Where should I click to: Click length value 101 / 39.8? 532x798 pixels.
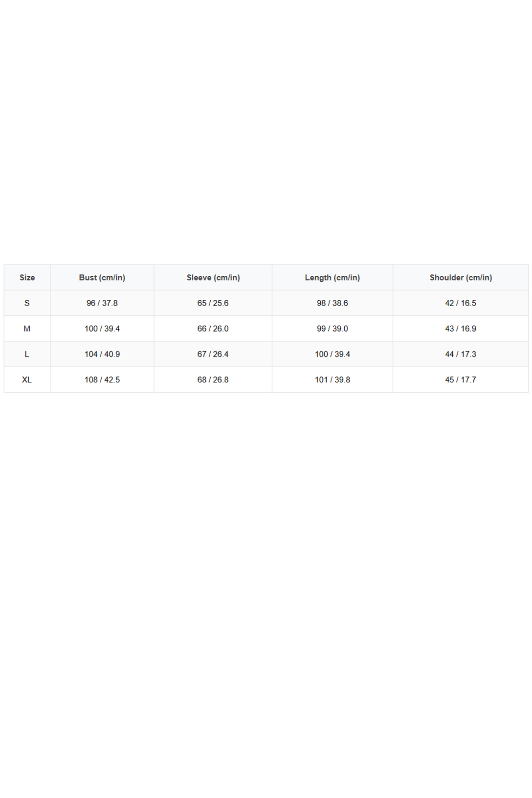point(332,379)
